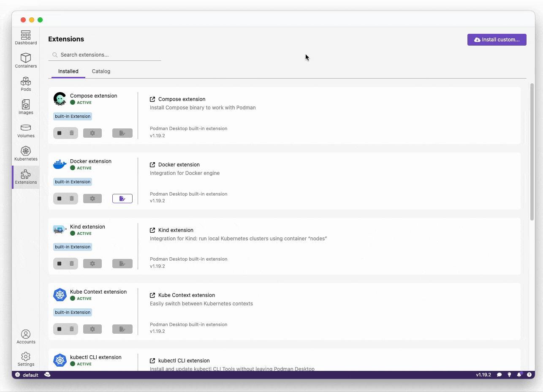
Task: Click the default Kubernetes context in status bar
Action: click(x=27, y=375)
